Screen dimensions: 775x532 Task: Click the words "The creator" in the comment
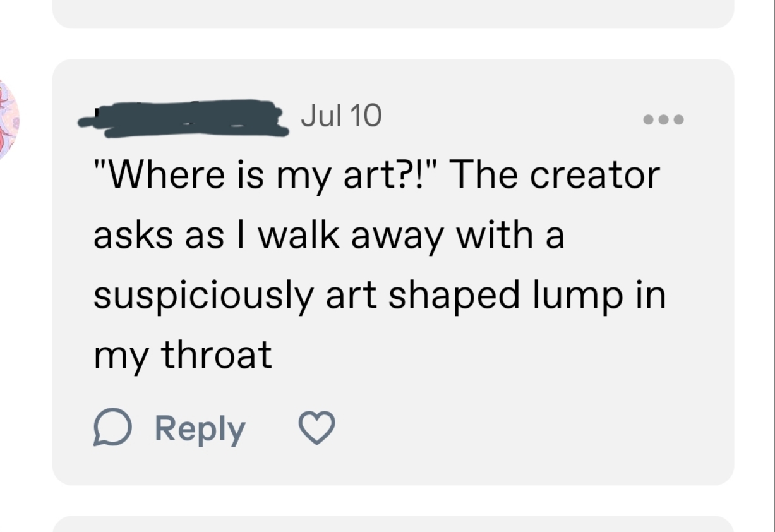coord(555,176)
